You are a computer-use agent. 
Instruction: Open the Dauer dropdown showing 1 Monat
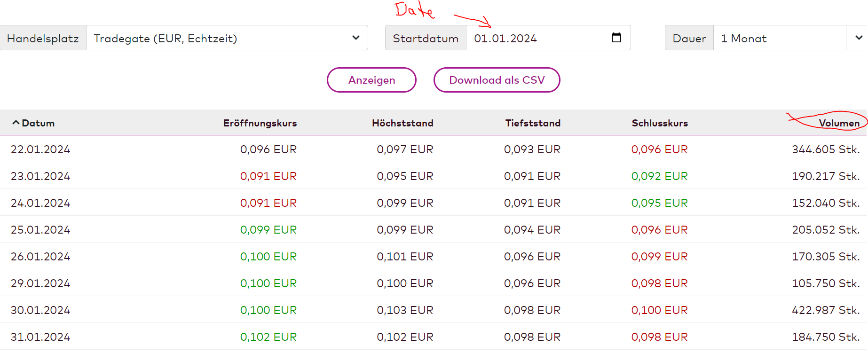pos(789,38)
